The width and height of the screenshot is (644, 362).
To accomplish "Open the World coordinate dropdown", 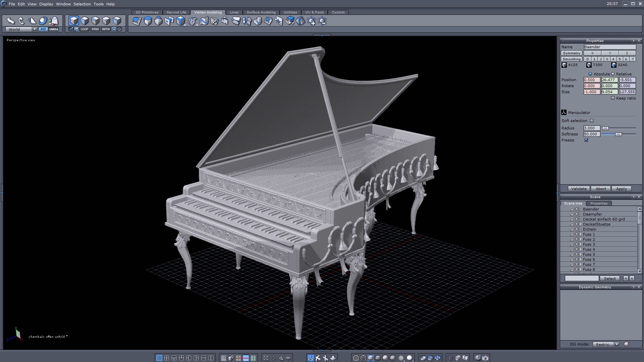I will pyautogui.click(x=34, y=29).
